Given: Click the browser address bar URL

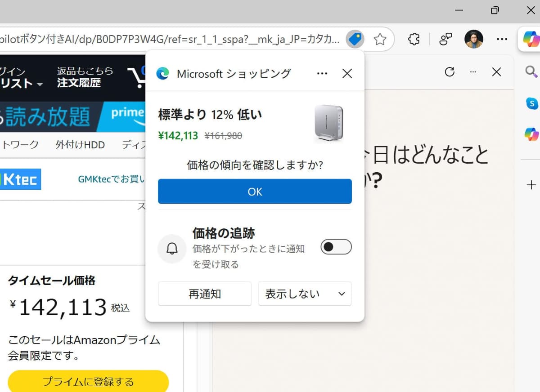Looking at the screenshot, I should 170,40.
